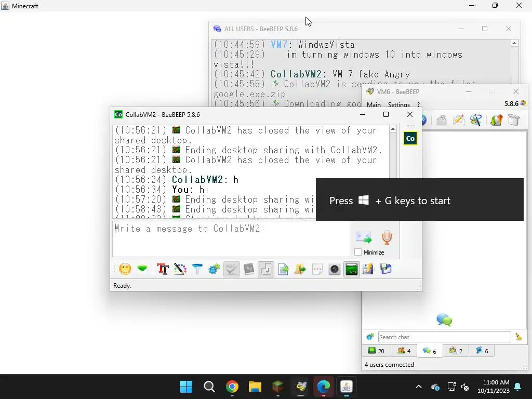Tick the Minimize checkbox
The width and height of the screenshot is (532, 399).
click(x=358, y=252)
